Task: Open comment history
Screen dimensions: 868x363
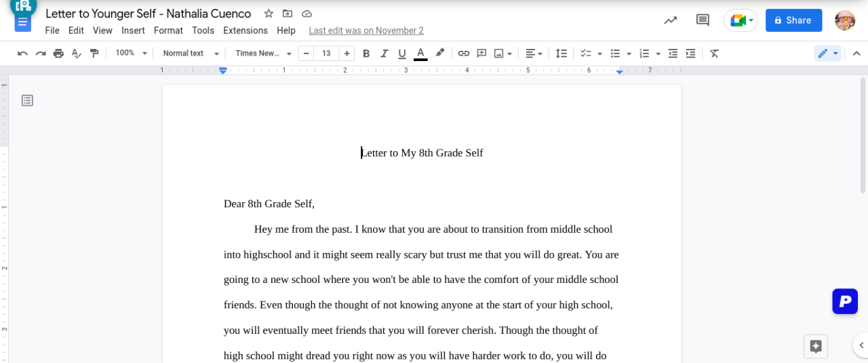Action: 703,20
